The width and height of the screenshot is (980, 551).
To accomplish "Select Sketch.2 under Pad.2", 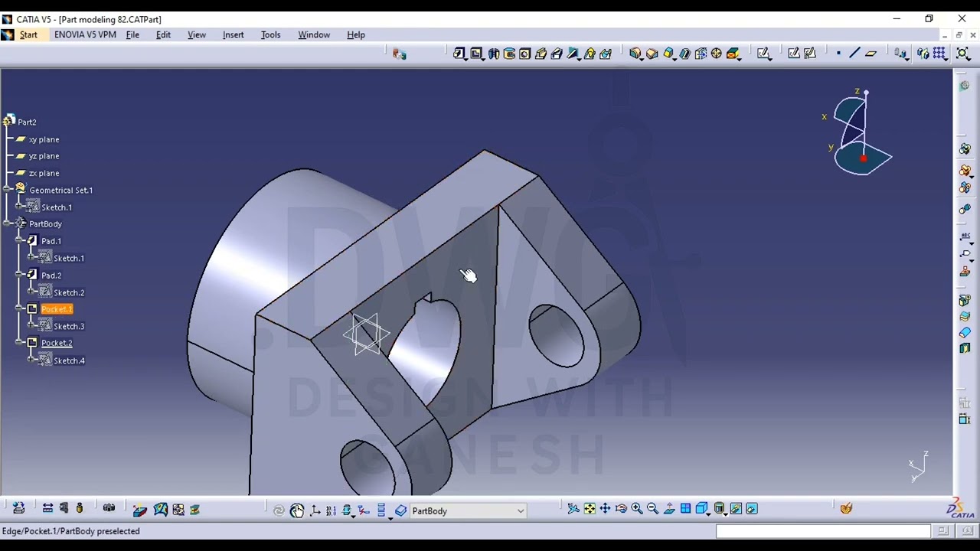I will point(69,292).
